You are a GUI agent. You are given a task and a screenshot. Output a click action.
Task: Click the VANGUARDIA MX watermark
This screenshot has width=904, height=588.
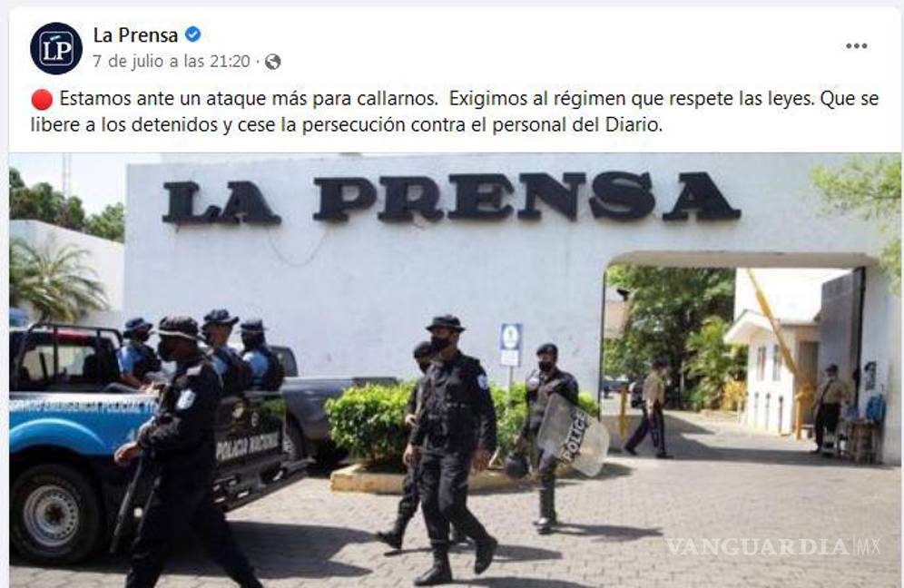(773, 546)
